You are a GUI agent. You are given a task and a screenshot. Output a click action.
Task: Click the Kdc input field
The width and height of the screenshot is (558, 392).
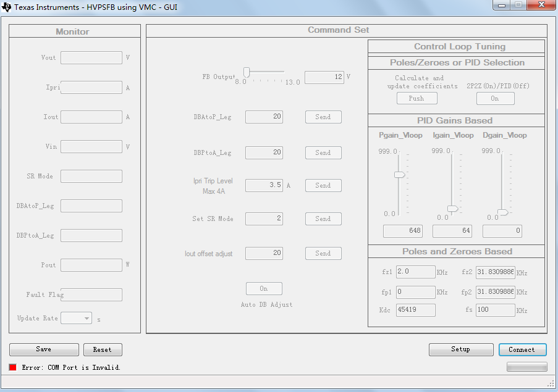coord(416,310)
